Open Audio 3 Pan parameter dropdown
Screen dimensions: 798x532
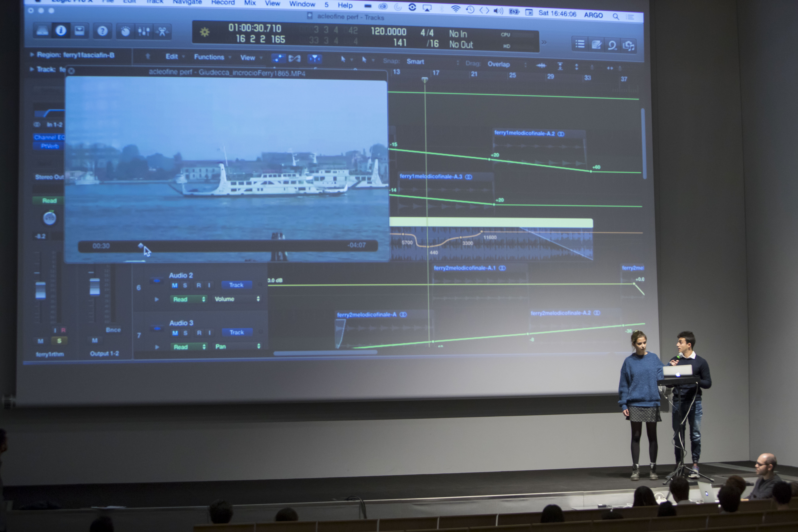coord(238,346)
